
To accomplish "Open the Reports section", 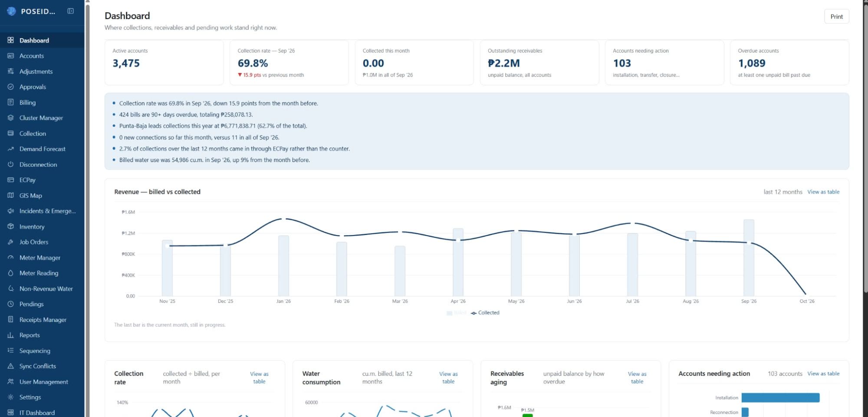I will pos(42,335).
